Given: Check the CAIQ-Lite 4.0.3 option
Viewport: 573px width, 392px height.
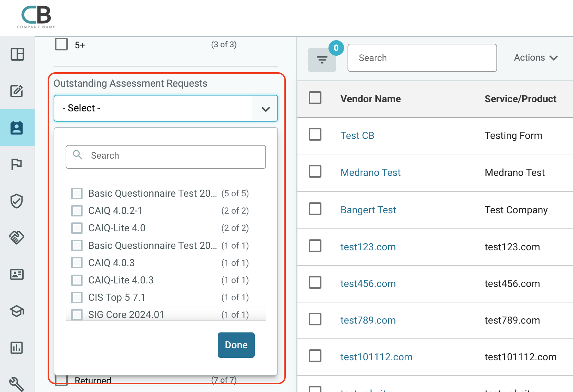Looking at the screenshot, I should [x=77, y=280].
